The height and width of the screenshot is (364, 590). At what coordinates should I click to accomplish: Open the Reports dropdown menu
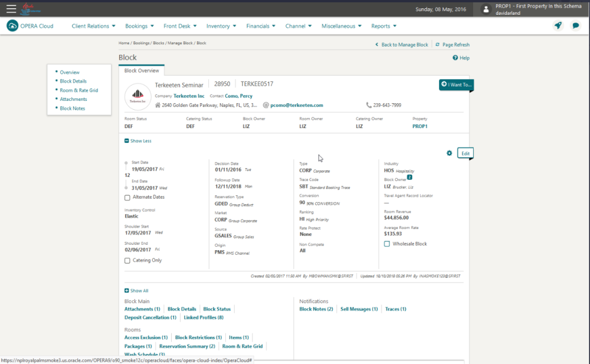coord(384,26)
